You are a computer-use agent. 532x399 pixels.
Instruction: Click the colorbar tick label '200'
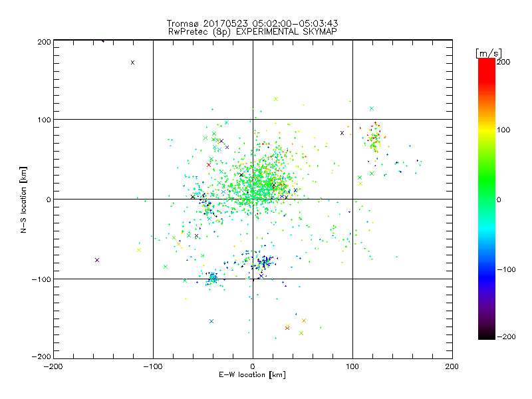pos(503,62)
